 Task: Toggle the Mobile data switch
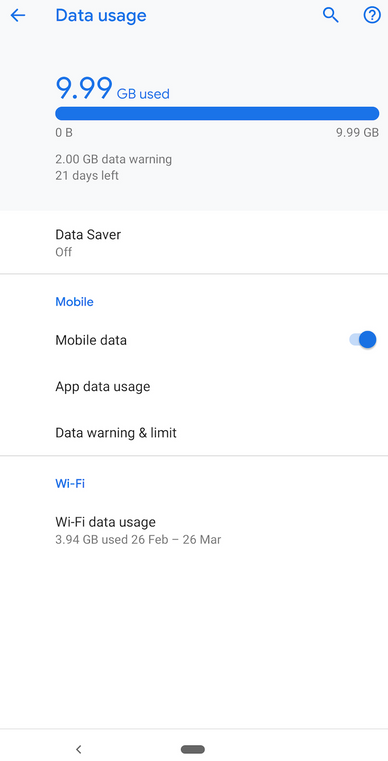[363, 340]
